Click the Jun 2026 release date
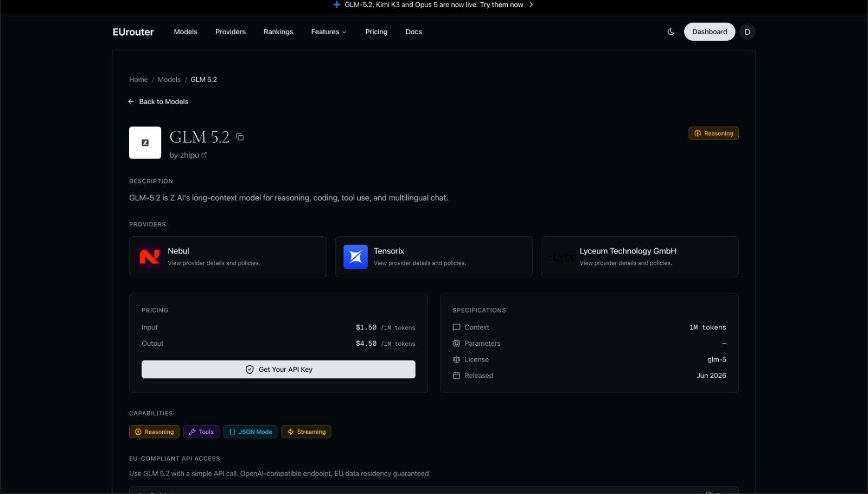Viewport: 868px width, 494px height. click(x=711, y=376)
